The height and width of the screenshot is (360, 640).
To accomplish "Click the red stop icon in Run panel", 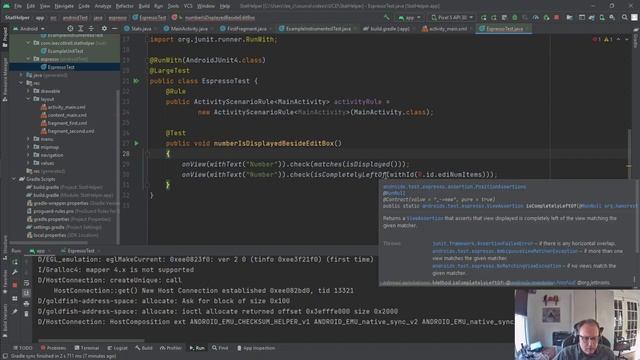I will [15, 285].
